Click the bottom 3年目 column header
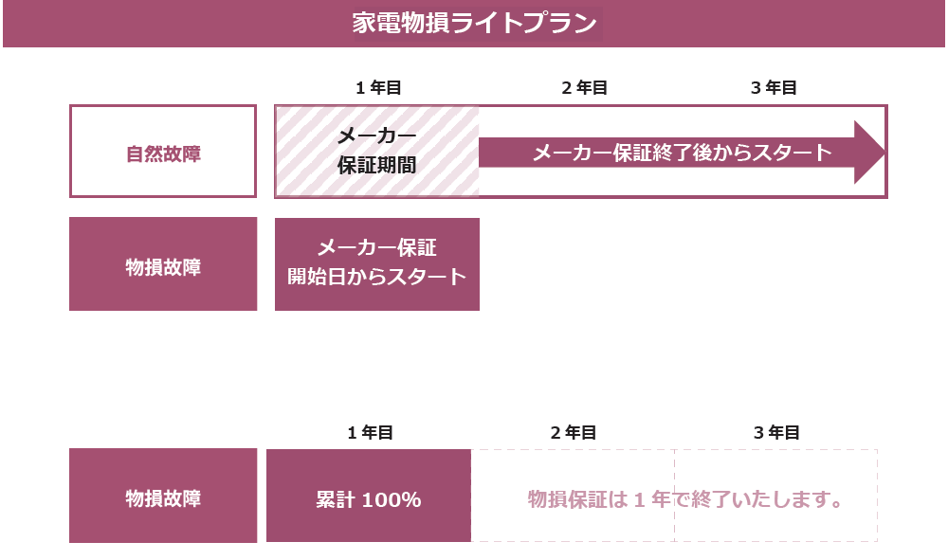948x560 pixels. 777,432
